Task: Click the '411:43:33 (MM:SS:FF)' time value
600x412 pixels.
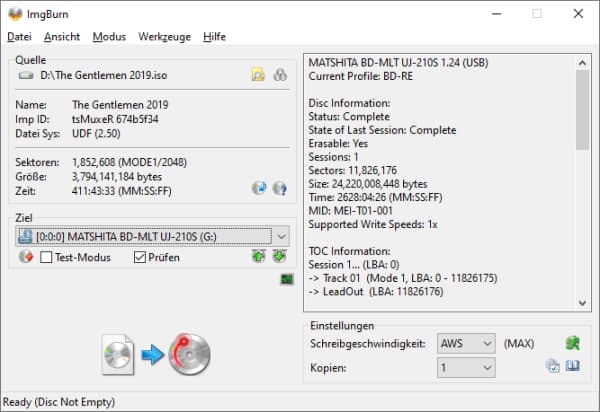Action: click(122, 191)
